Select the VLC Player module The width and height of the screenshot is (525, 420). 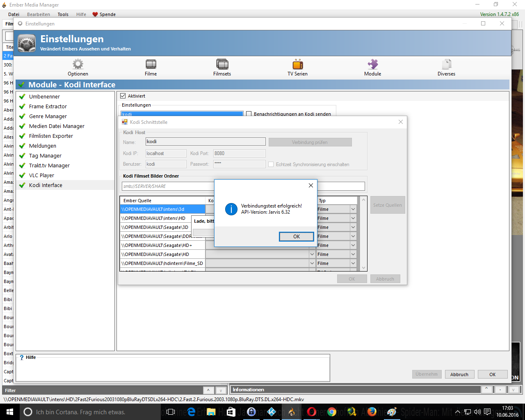pos(41,175)
